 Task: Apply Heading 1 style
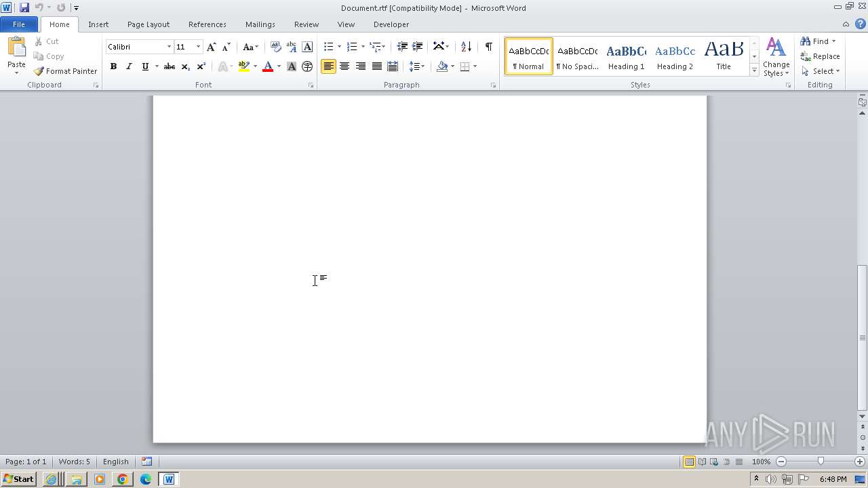(626, 56)
